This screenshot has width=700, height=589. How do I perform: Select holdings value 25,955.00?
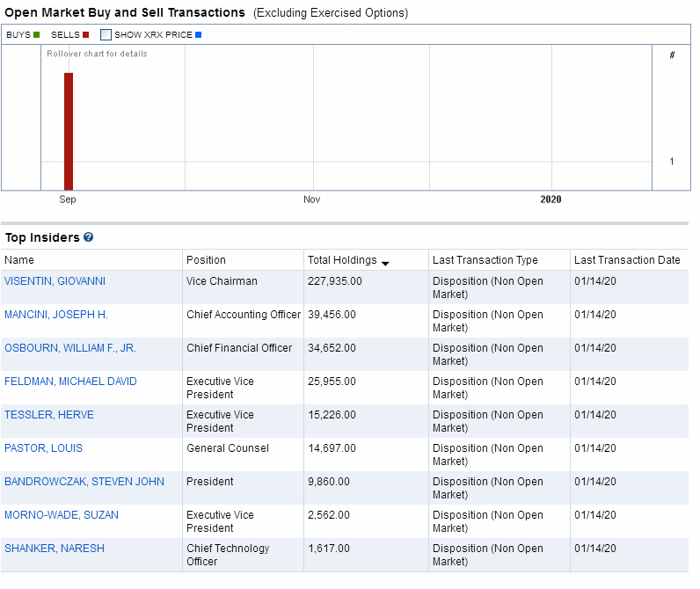(x=332, y=382)
